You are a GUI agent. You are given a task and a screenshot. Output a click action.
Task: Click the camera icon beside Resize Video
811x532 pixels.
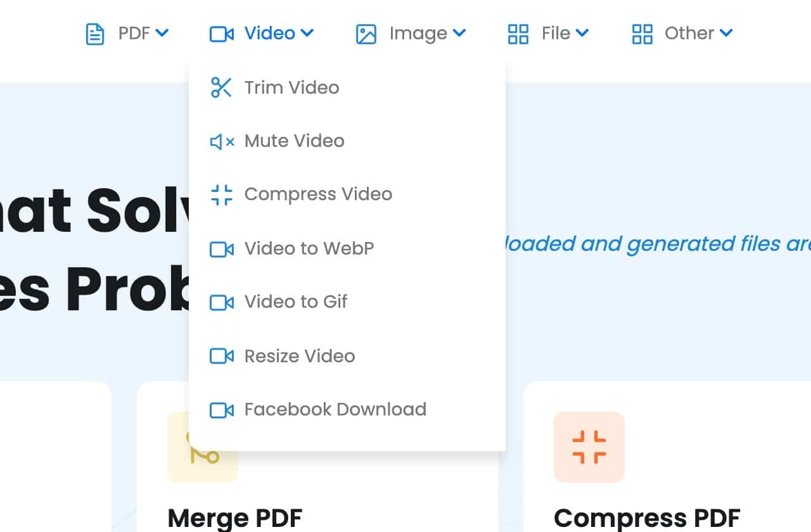[x=222, y=356]
